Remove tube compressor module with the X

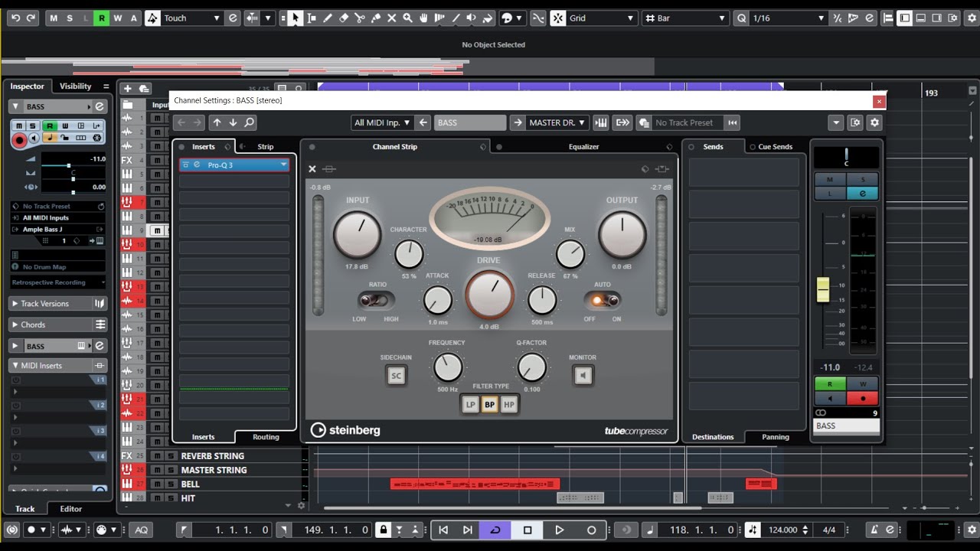[x=312, y=169]
